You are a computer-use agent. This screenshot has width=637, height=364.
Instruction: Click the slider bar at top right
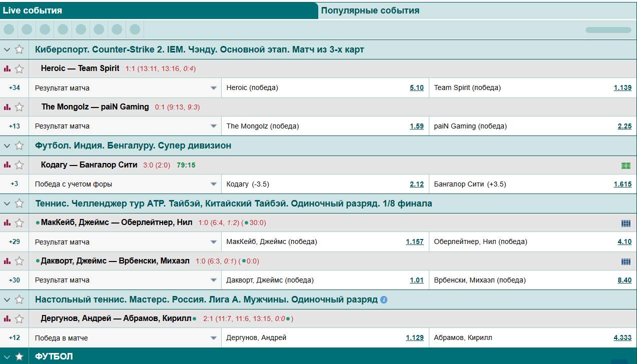(x=608, y=30)
